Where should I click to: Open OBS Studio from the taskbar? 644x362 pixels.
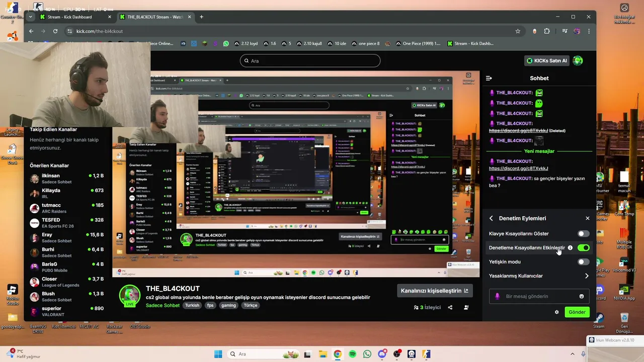click(397, 354)
